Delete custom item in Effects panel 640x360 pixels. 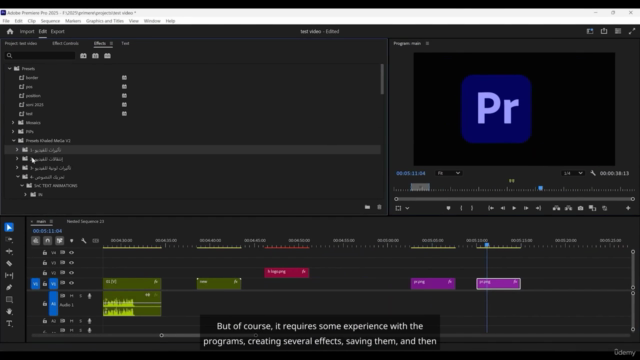[379, 207]
